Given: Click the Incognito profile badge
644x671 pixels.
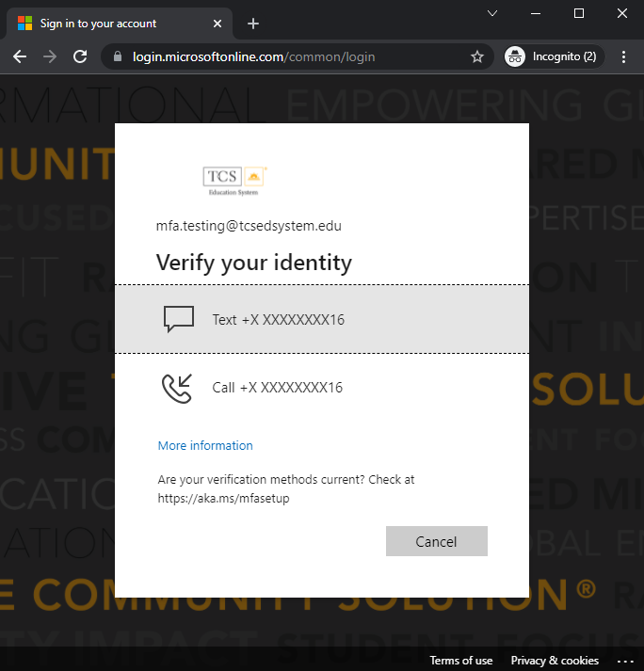Looking at the screenshot, I should click(551, 56).
